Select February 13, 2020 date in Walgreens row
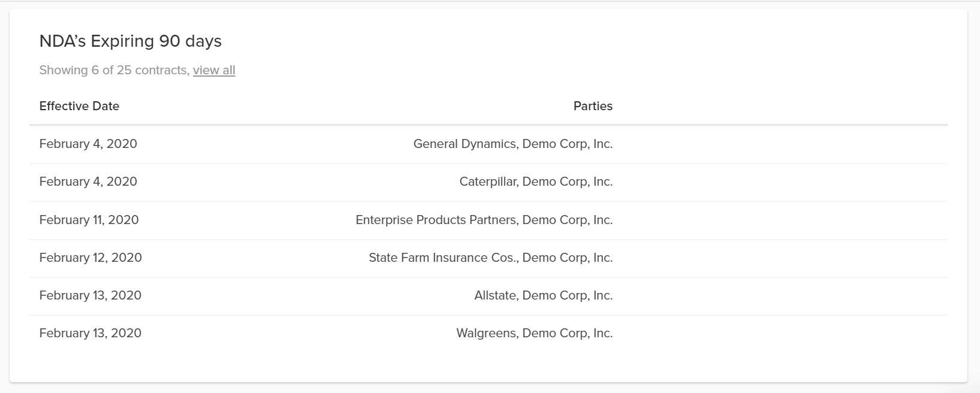 pyautogui.click(x=91, y=333)
